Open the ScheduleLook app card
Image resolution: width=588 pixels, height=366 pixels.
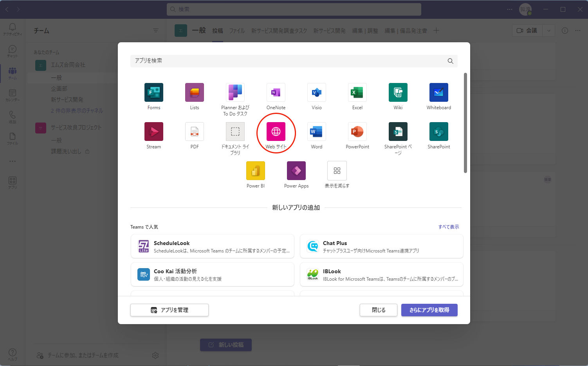213,246
